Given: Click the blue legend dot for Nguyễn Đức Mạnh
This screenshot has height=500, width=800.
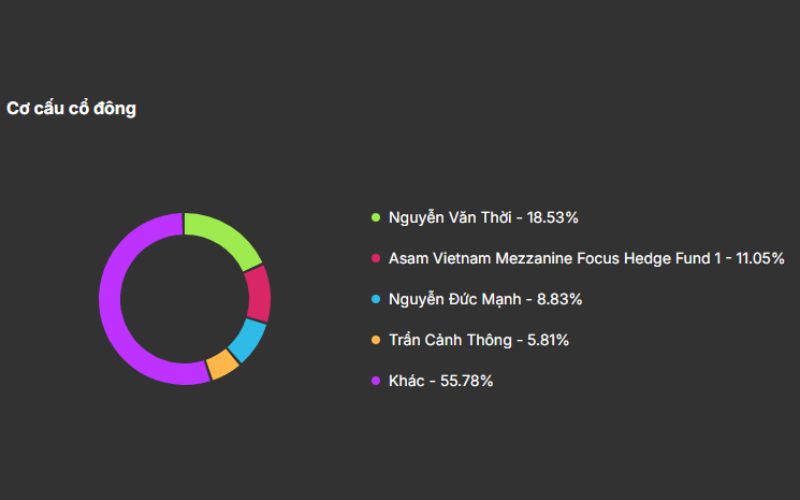Looking at the screenshot, I should [x=376, y=299].
